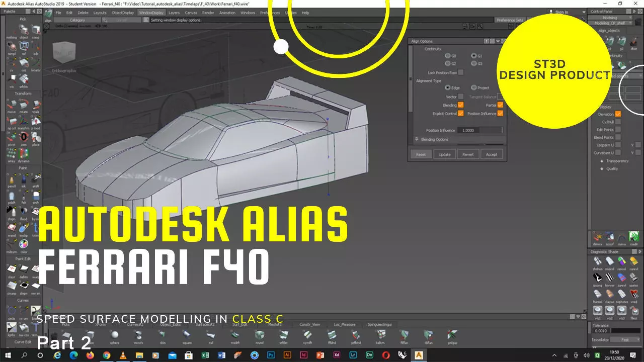The height and width of the screenshot is (362, 644).
Task: Choose Edge alignment type
Action: point(448,87)
